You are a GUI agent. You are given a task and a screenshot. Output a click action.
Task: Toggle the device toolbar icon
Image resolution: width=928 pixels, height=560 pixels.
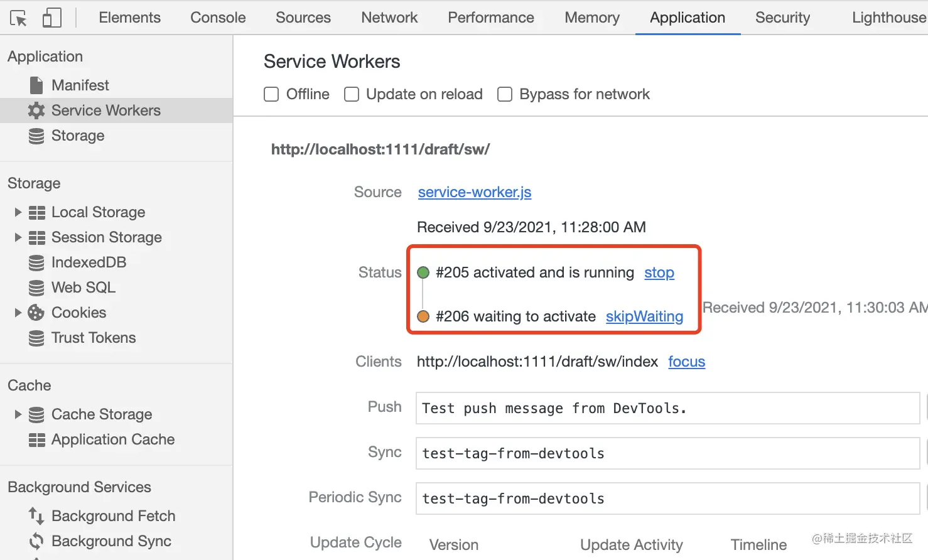51,18
